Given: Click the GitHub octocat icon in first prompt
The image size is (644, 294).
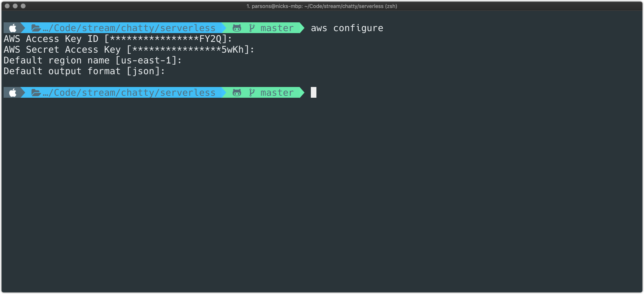Looking at the screenshot, I should point(237,28).
